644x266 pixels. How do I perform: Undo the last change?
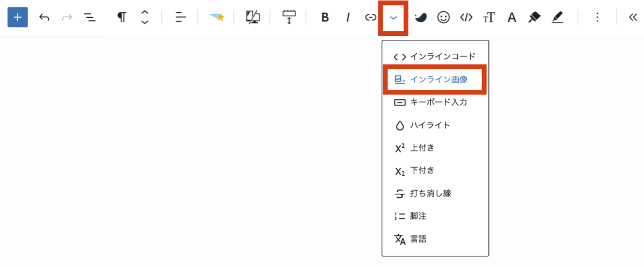[x=44, y=18]
